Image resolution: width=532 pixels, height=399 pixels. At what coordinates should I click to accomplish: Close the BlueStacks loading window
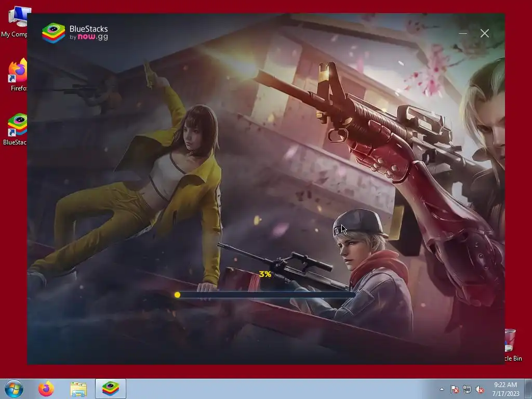tap(485, 33)
